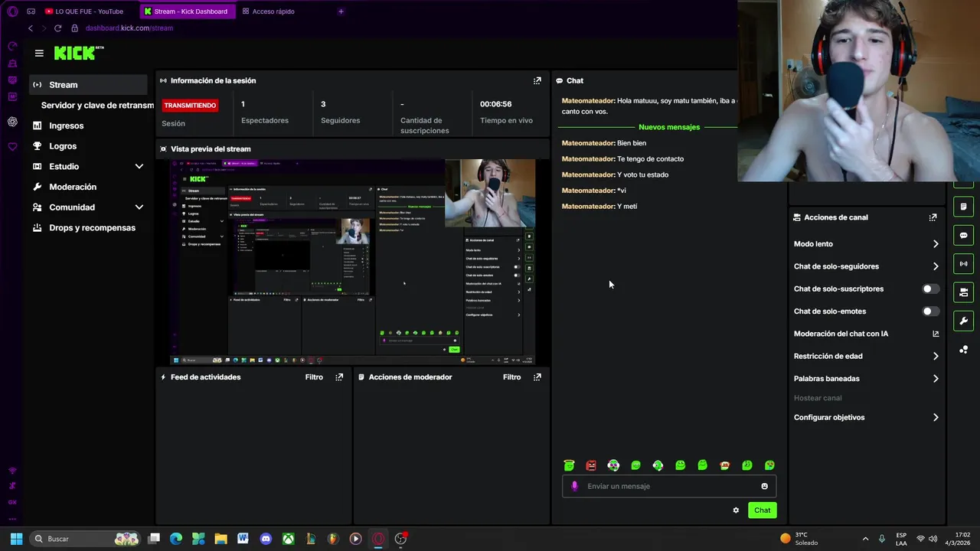Insert the halo green emote
980x551 pixels.
pos(569,465)
